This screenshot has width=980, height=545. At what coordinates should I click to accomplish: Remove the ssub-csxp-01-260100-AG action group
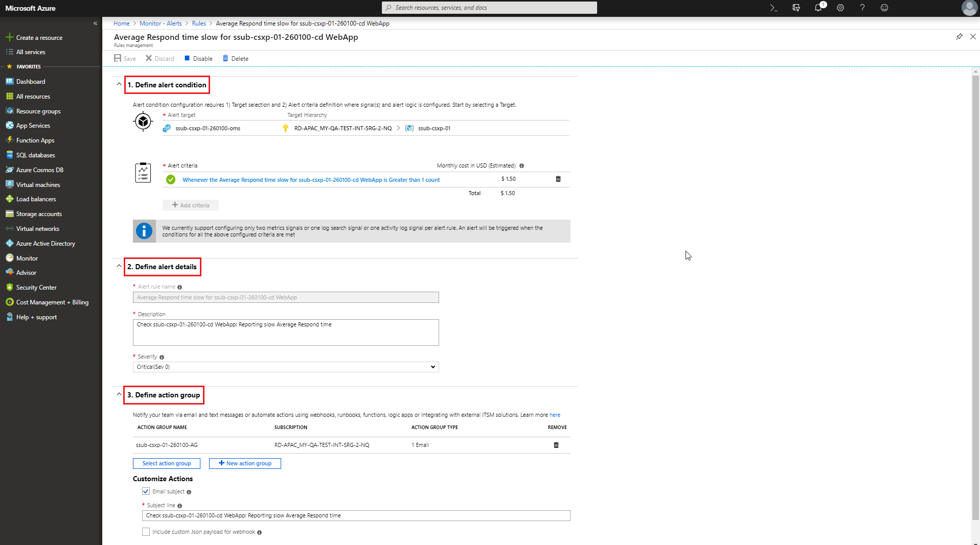(556, 445)
